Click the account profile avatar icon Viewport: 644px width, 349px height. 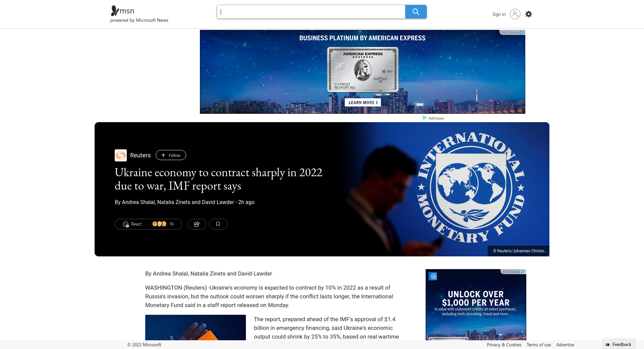[515, 14]
